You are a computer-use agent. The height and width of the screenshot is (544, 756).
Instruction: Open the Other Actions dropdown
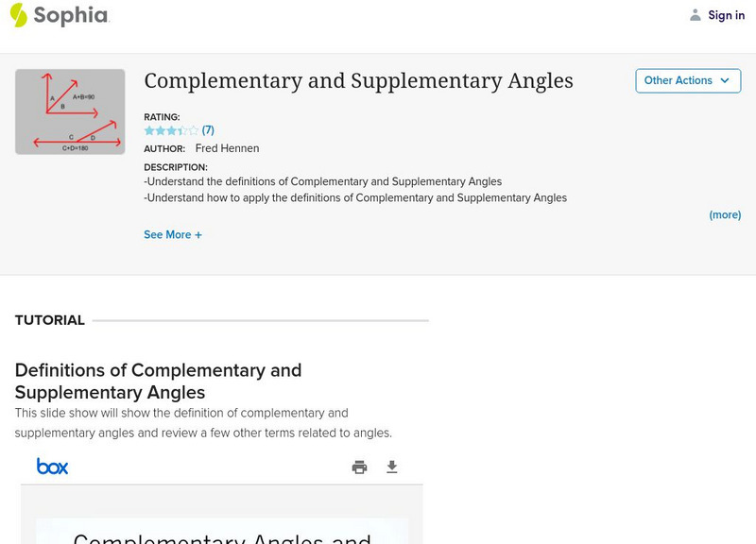(687, 81)
